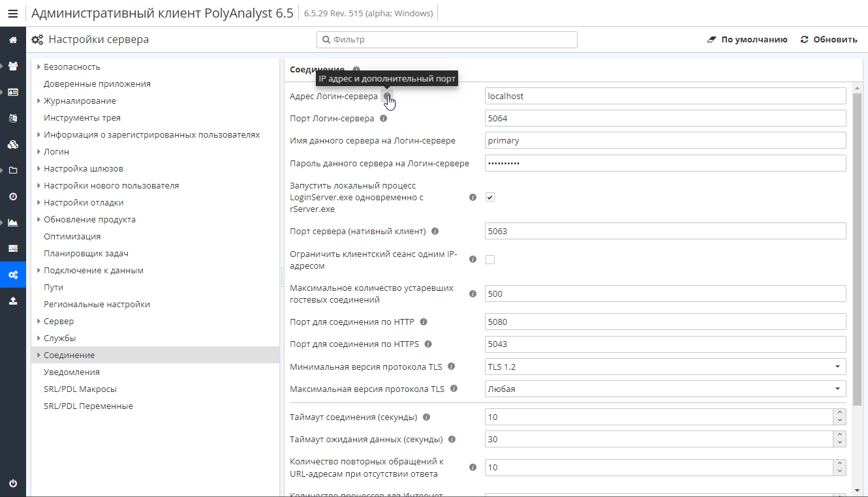Viewport: 868px width, 497px height.
Task: Expand Журналирование tree node arrow
Action: [39, 100]
